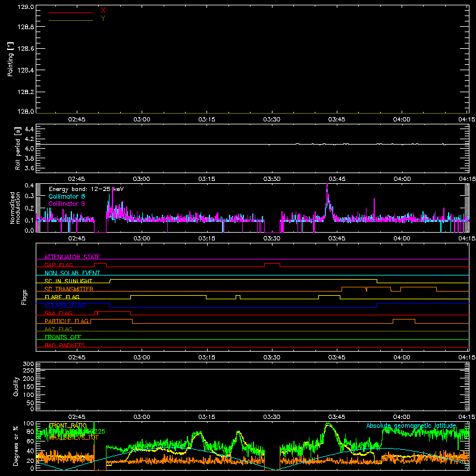Click the 80 tick on Degrees axis
Image resolution: width=476 pixels, height=476 pixels.
[30, 432]
